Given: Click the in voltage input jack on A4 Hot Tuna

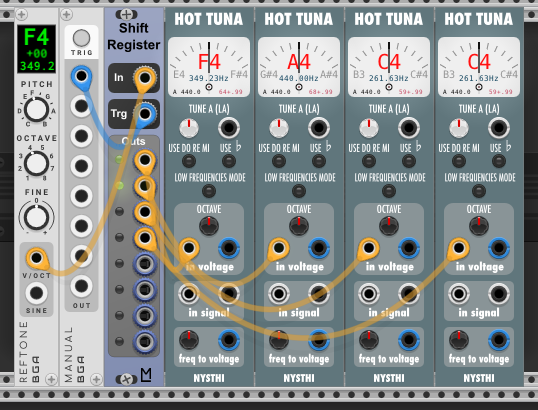Looking at the screenshot, I should pos(279,247).
